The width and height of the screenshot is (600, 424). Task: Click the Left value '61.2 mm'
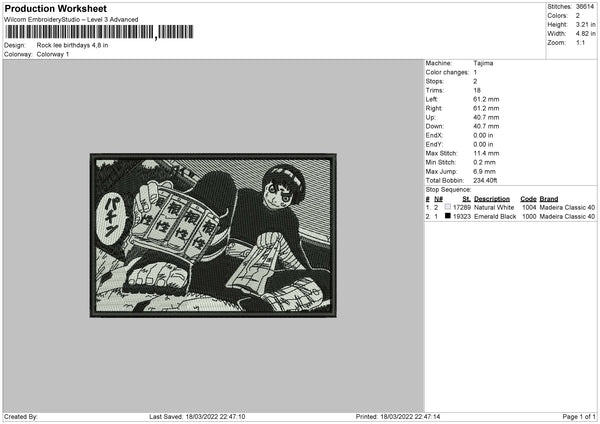(x=486, y=99)
